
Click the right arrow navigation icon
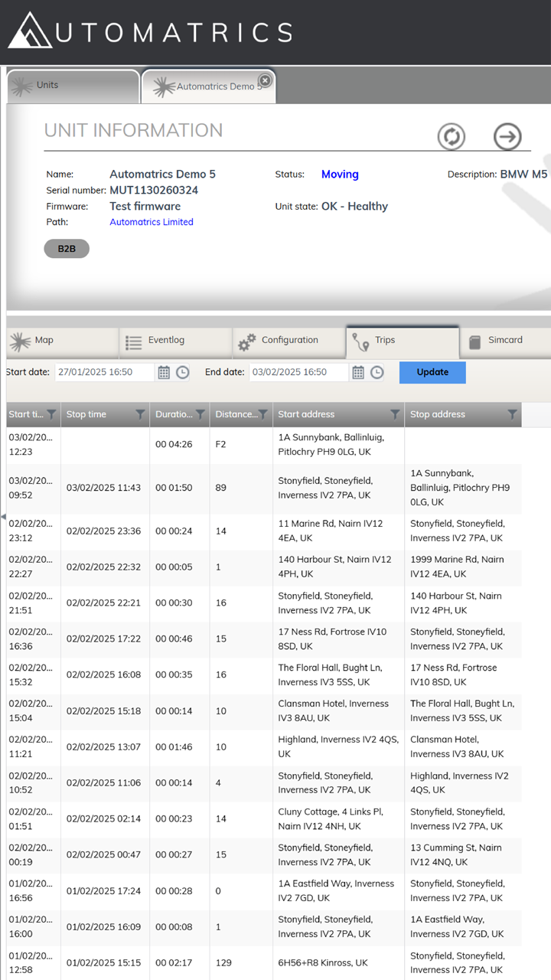(507, 137)
